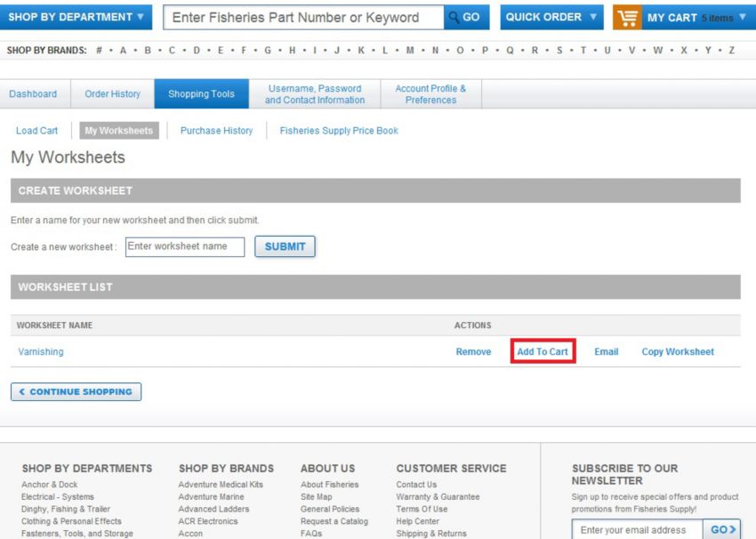Switch to the Dashboard tab
The height and width of the screenshot is (539, 756).
pos(33,94)
